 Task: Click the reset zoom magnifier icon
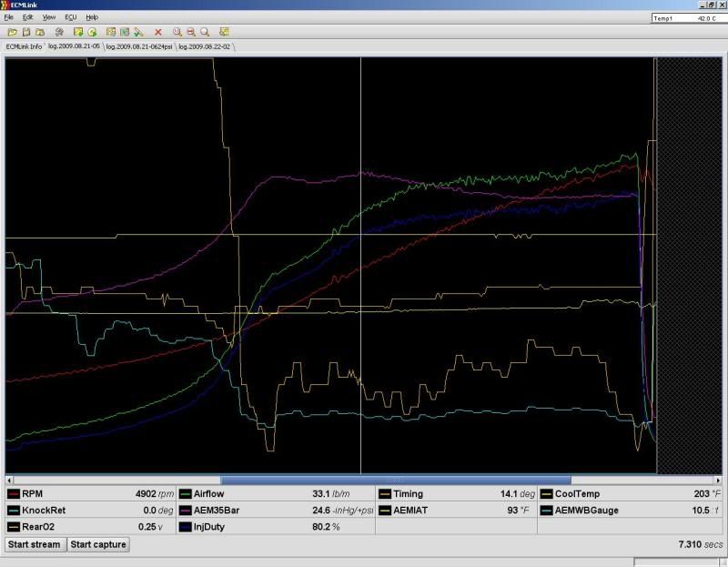click(204, 32)
